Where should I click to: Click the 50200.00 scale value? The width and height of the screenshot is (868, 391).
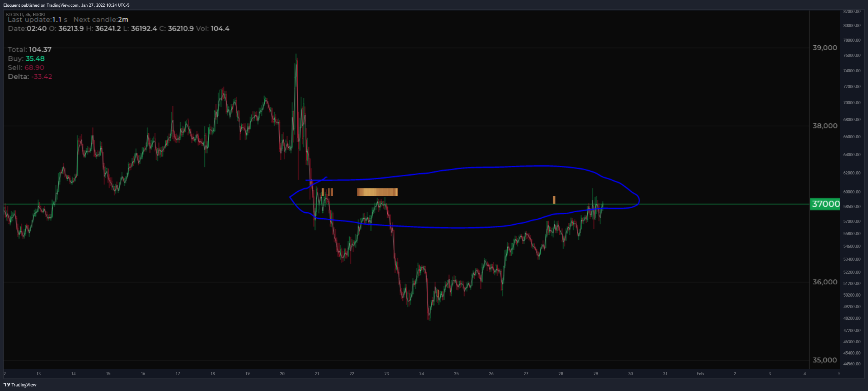tap(852, 295)
